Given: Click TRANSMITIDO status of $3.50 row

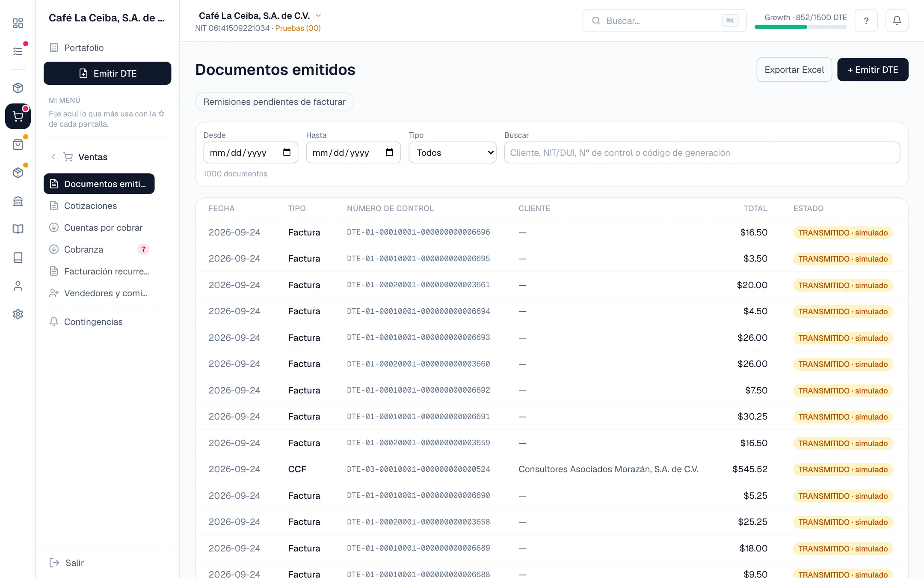Looking at the screenshot, I should tap(843, 259).
